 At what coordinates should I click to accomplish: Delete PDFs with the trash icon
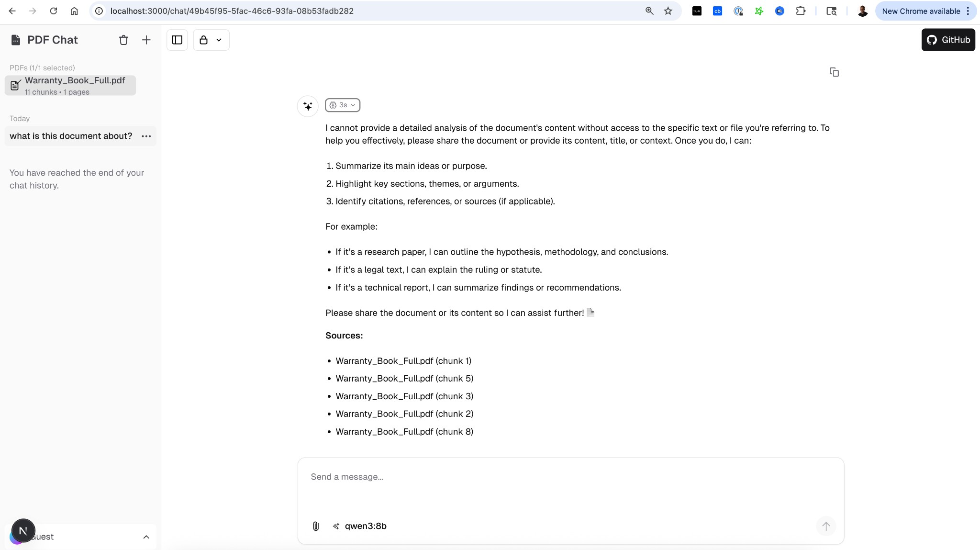point(123,40)
